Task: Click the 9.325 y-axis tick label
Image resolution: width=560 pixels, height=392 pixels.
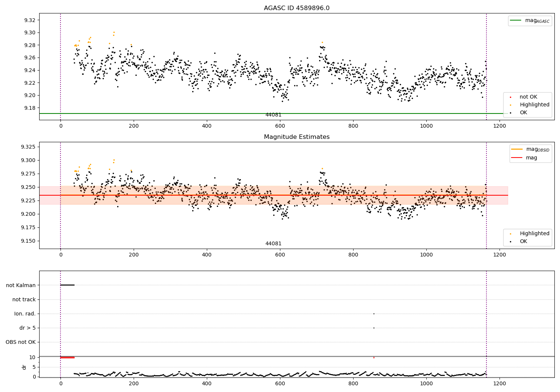Action: click(x=28, y=147)
